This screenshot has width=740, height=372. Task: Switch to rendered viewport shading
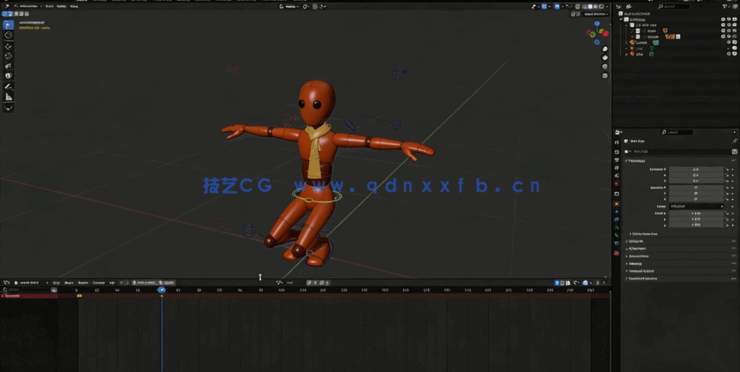pos(601,7)
